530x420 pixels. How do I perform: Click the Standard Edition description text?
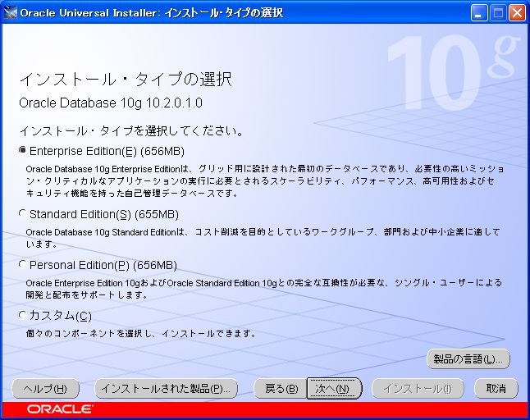(263, 238)
